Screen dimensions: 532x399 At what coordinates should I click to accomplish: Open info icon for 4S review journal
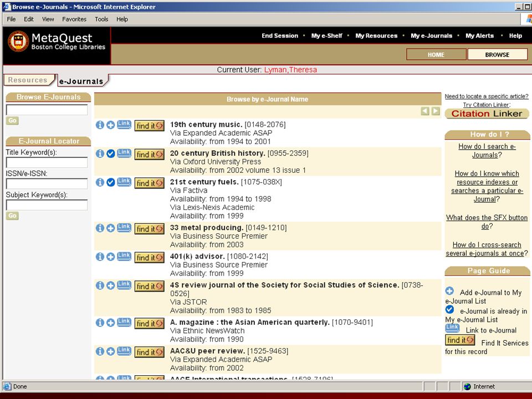(x=100, y=285)
